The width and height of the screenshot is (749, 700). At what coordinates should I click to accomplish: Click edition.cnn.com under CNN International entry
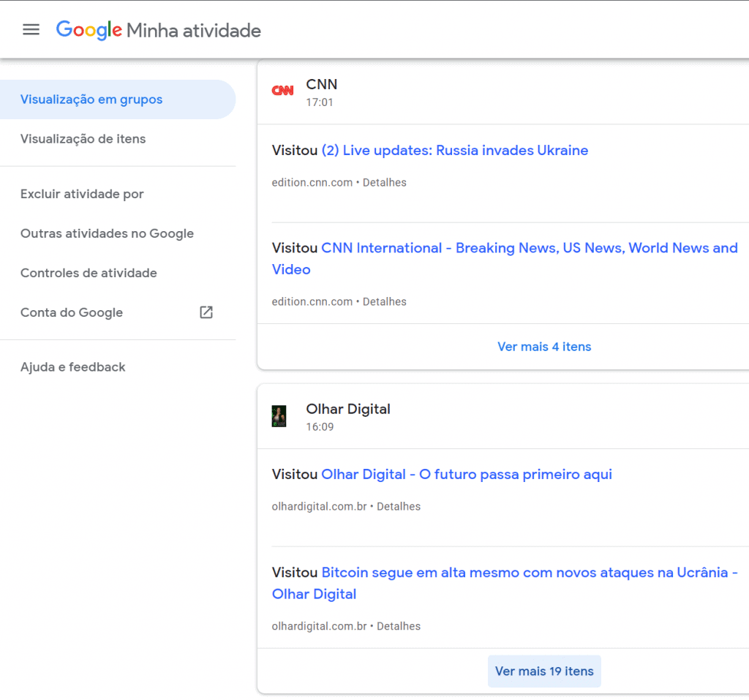(x=312, y=302)
